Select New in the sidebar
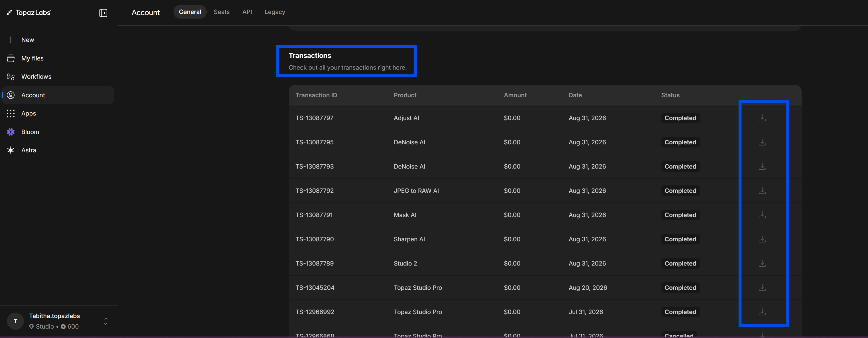 pos(28,40)
